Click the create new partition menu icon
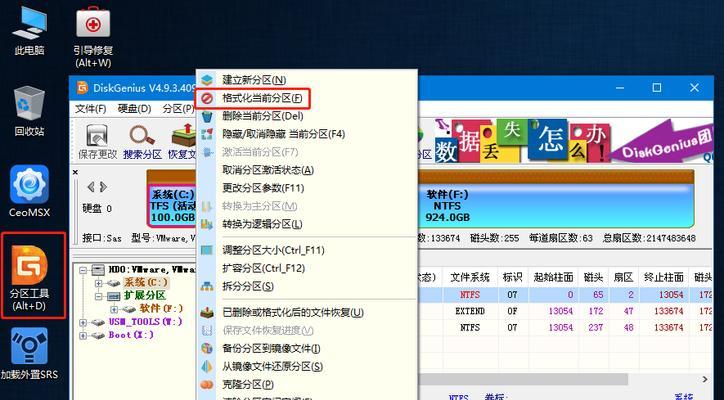The width and height of the screenshot is (724, 400). pos(207,80)
